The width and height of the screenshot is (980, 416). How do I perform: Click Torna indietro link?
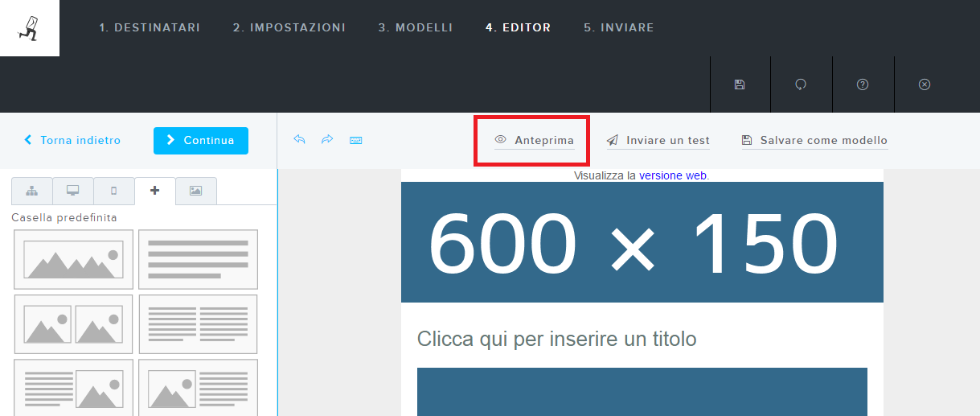click(72, 140)
